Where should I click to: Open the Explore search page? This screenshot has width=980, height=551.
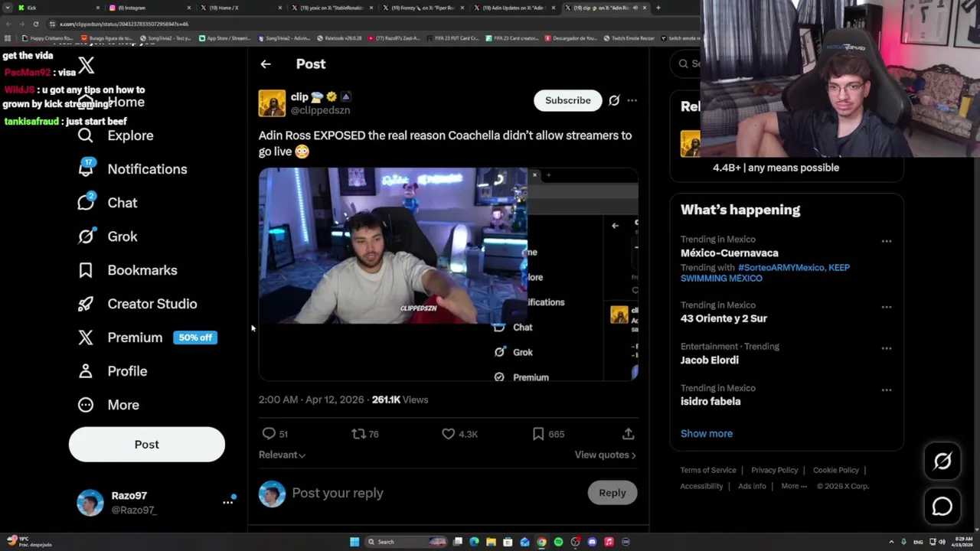[x=116, y=135]
